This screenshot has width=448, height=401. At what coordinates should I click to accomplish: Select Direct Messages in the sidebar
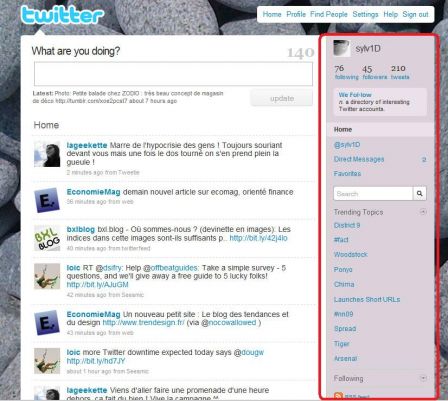click(359, 159)
